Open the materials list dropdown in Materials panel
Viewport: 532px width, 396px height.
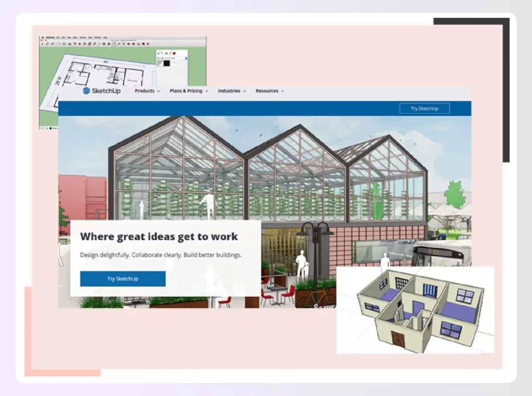tap(185, 58)
